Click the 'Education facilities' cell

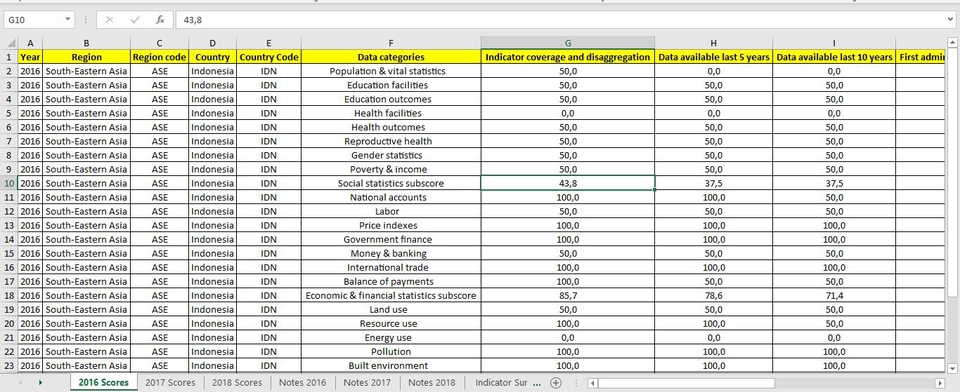click(391, 85)
